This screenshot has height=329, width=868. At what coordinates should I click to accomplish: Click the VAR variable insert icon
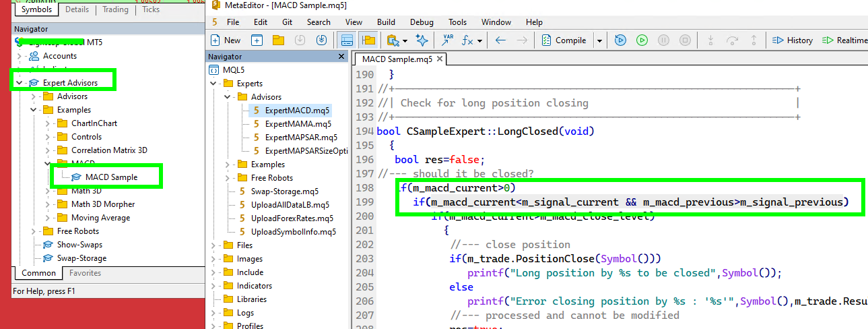pyautogui.click(x=446, y=40)
